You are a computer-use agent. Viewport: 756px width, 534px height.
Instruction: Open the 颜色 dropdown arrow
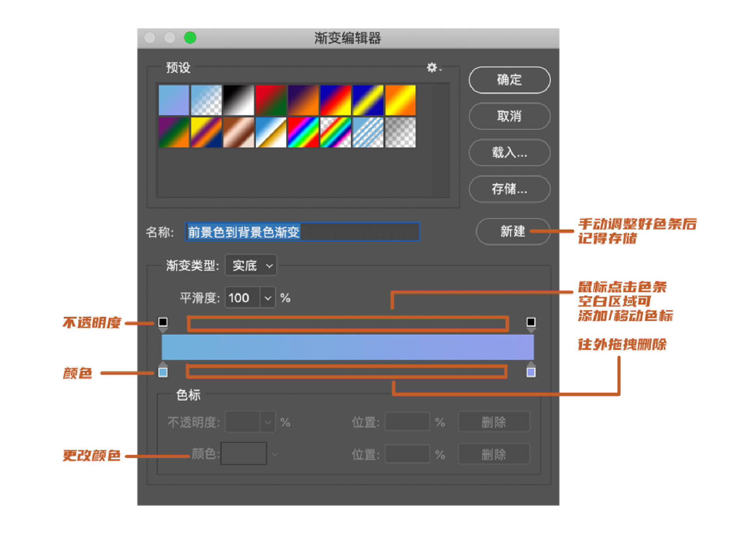tap(275, 455)
